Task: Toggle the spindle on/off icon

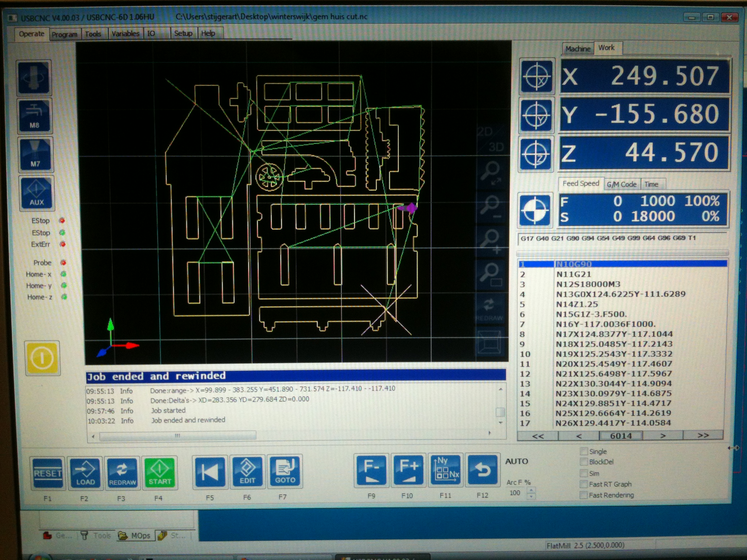Action: coord(34,78)
